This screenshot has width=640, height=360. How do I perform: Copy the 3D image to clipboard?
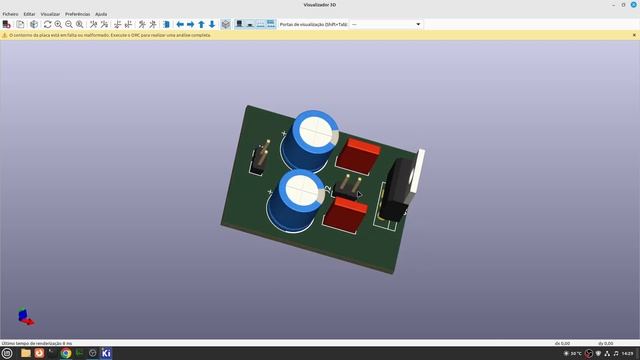click(20, 24)
